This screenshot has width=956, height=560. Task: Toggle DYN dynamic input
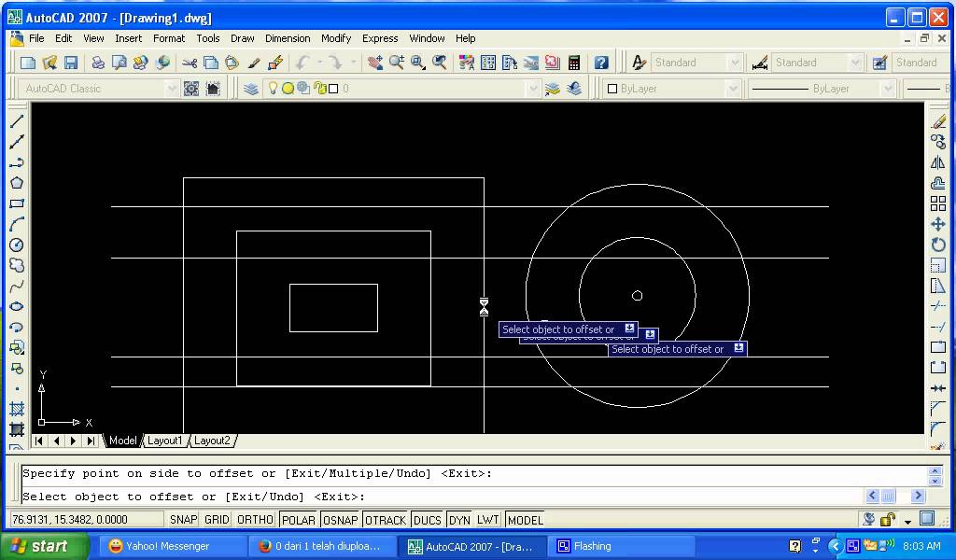click(x=459, y=520)
